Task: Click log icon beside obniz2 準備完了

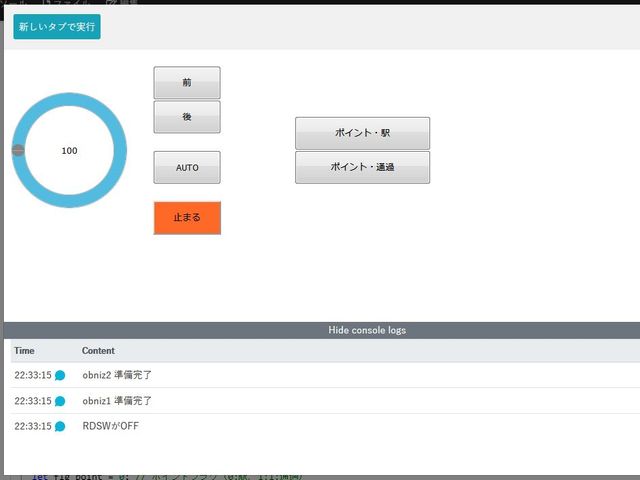Action: 60,375
